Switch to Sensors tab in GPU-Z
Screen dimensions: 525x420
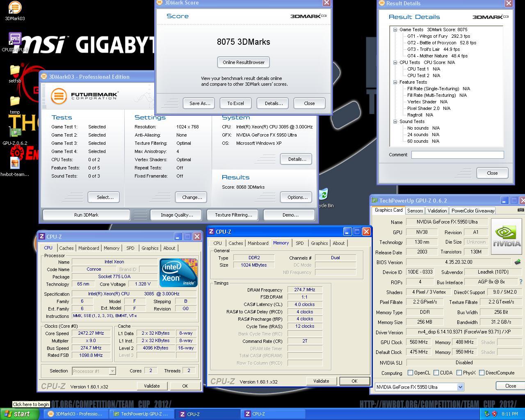[x=415, y=210]
